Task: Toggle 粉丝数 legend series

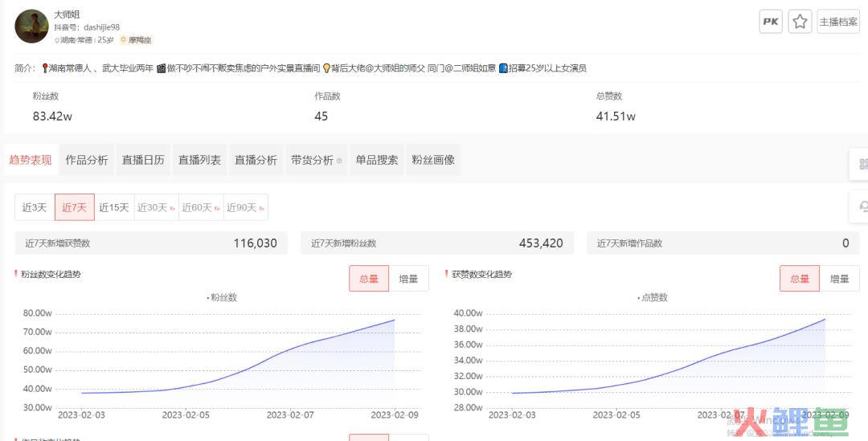Action: (x=222, y=298)
